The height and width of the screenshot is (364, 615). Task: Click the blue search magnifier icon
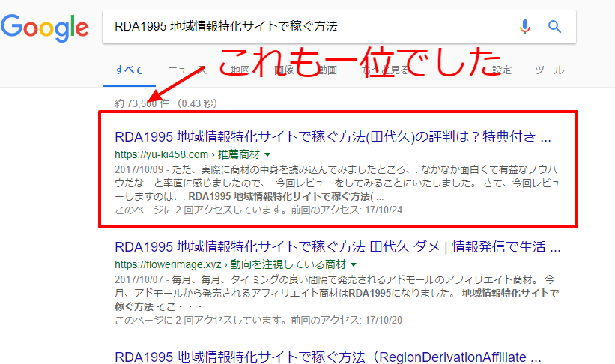[x=554, y=27]
